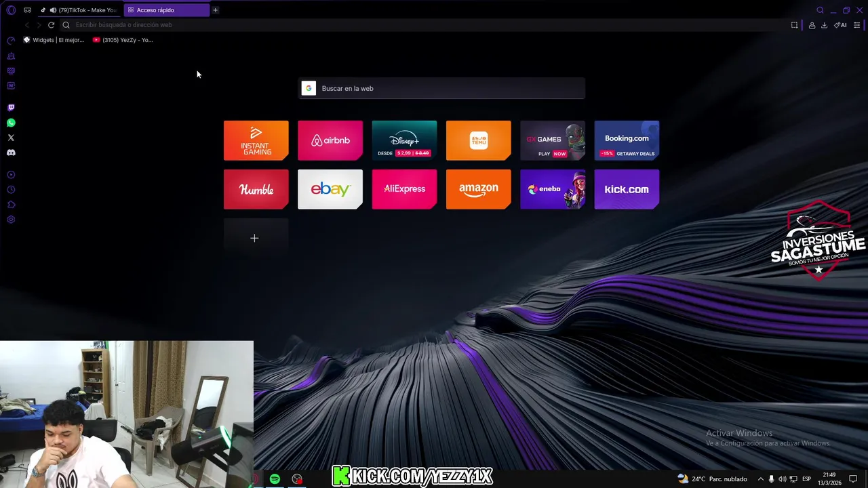The width and height of the screenshot is (868, 488).
Task: Open Extensions cube icon in sidebar
Action: pyautogui.click(x=11, y=205)
